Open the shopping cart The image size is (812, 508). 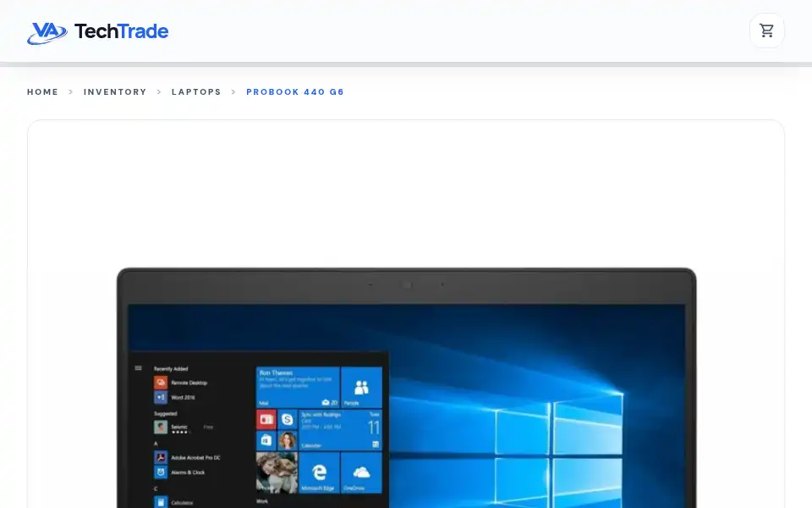[766, 30]
